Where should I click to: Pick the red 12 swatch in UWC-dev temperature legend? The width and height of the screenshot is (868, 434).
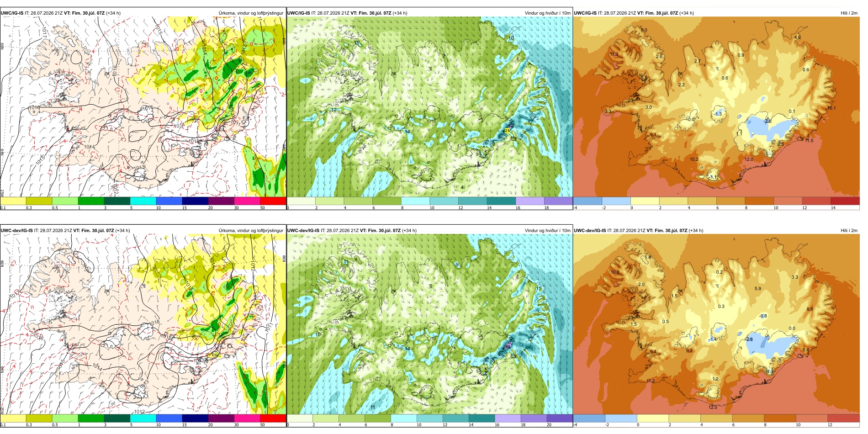pyautogui.click(x=844, y=418)
